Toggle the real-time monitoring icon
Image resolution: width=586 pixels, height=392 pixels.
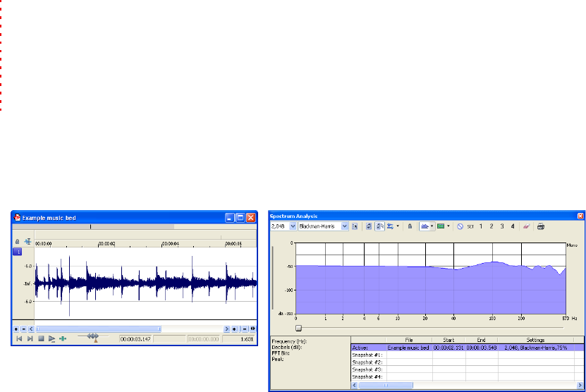379,226
